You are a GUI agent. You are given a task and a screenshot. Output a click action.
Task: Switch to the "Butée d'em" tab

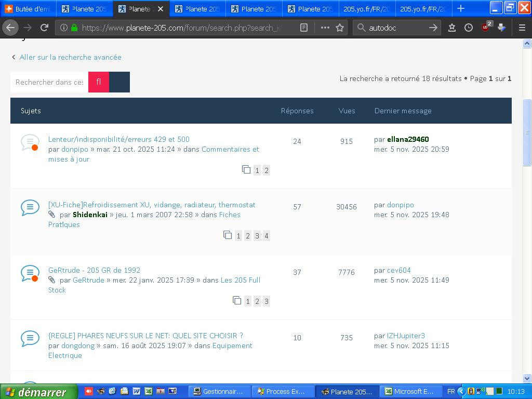point(29,8)
